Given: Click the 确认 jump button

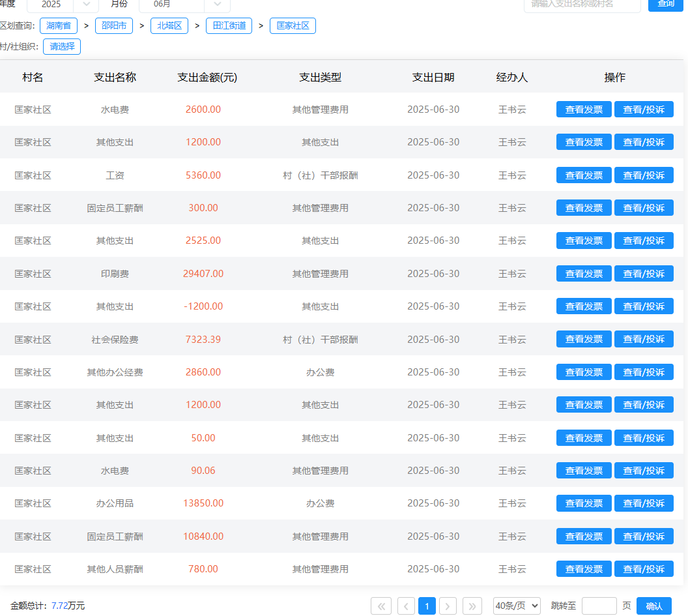Looking at the screenshot, I should click(x=653, y=606).
